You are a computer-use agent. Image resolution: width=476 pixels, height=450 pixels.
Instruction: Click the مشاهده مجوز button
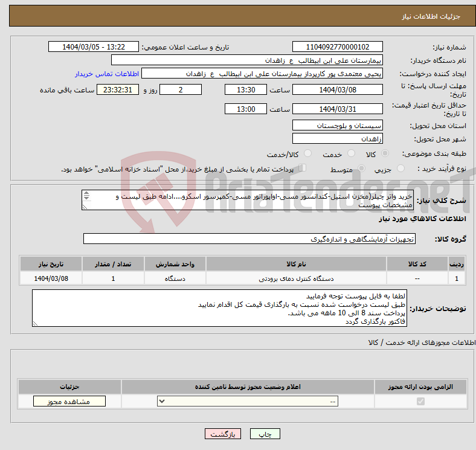[69, 402]
